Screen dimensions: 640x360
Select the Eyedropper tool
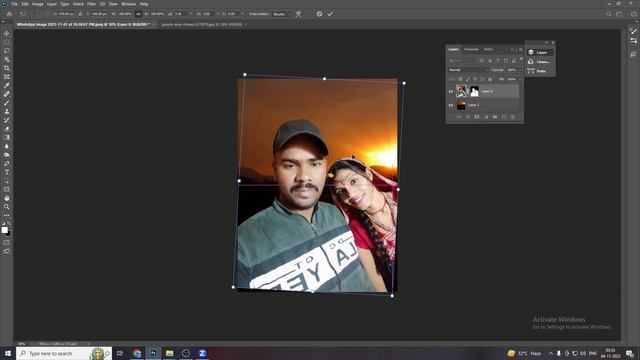tap(7, 85)
